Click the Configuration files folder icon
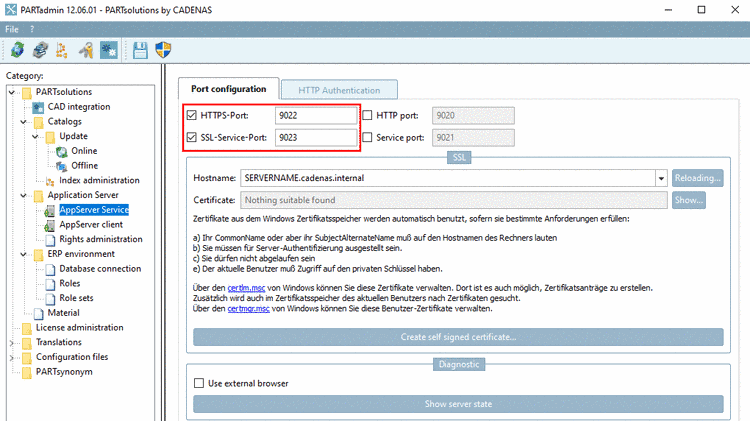The image size is (750, 421). tap(27, 357)
